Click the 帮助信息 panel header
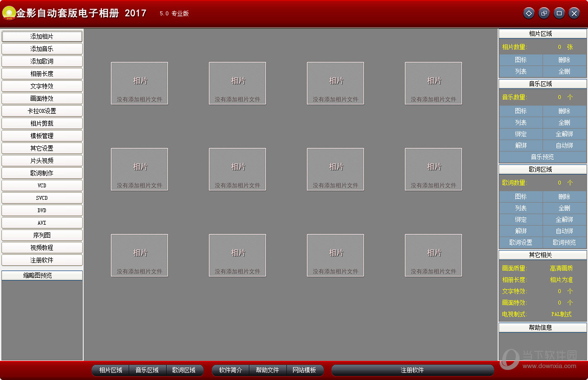Screen dimensions: 588x380 543,327
